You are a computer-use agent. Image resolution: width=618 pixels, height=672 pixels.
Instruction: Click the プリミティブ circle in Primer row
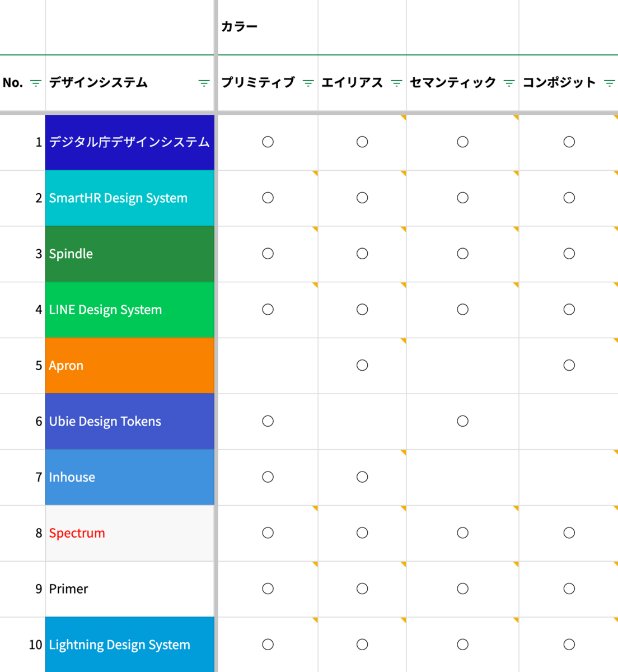coord(268,589)
